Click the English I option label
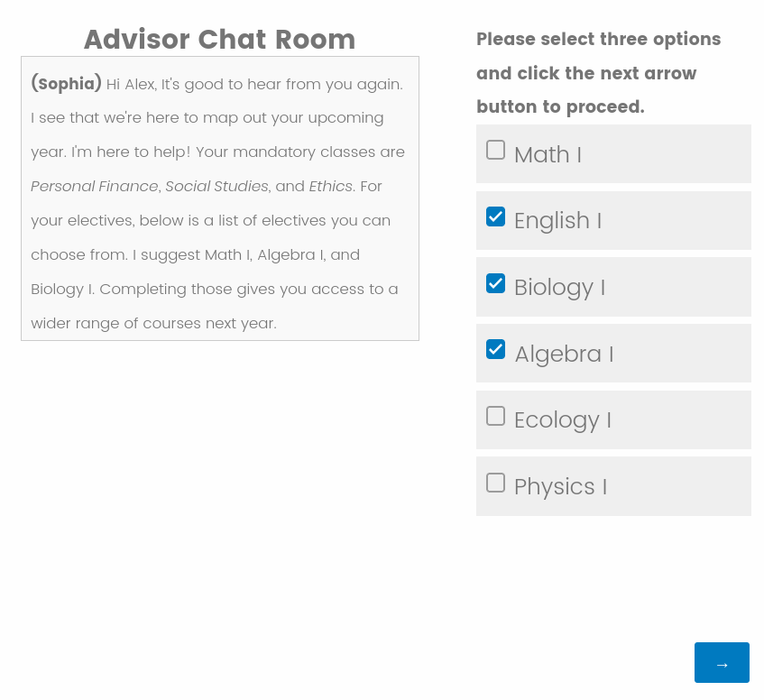This screenshot has width=764, height=700. pos(557,221)
